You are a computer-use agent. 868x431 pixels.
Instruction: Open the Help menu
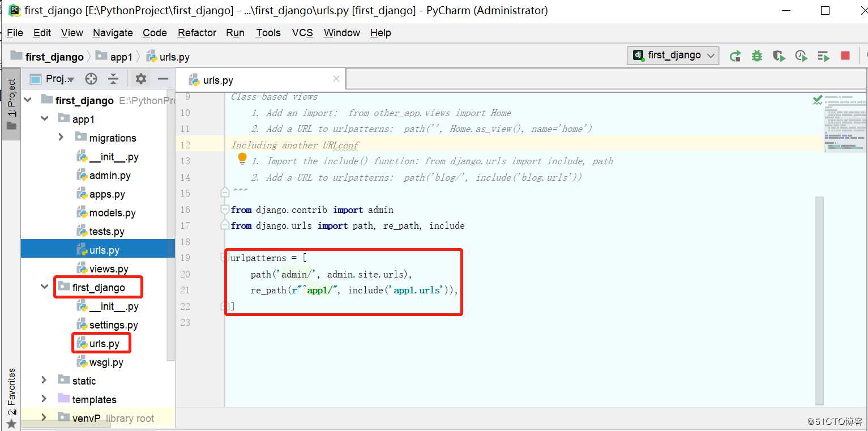380,32
